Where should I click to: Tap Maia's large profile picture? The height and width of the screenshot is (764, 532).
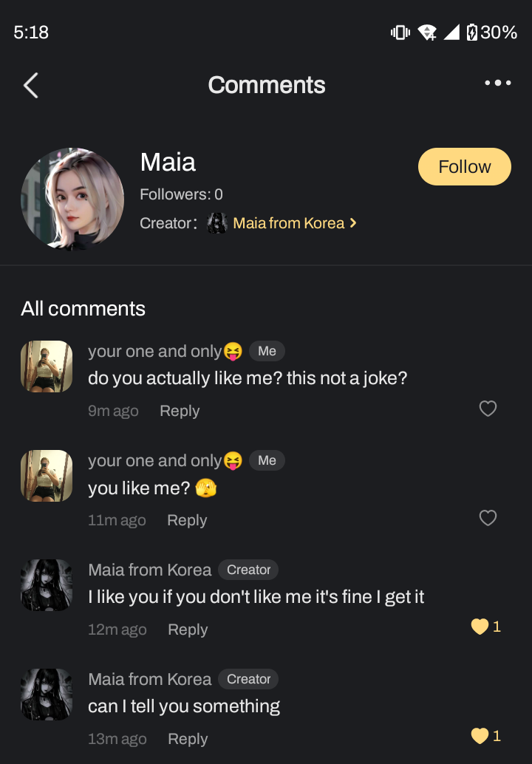tap(72, 199)
